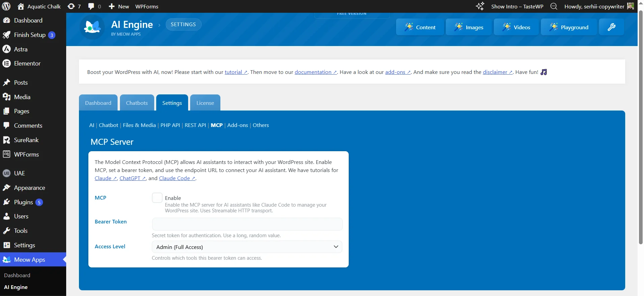The image size is (644, 296).
Task: Click the Plugins plug icon in sidebar
Action: (x=7, y=202)
